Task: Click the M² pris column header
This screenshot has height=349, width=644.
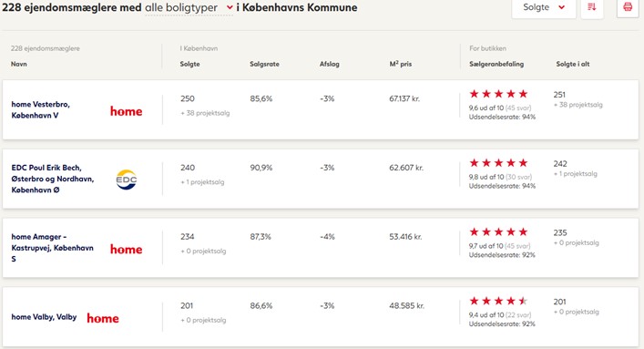Action: click(x=401, y=64)
